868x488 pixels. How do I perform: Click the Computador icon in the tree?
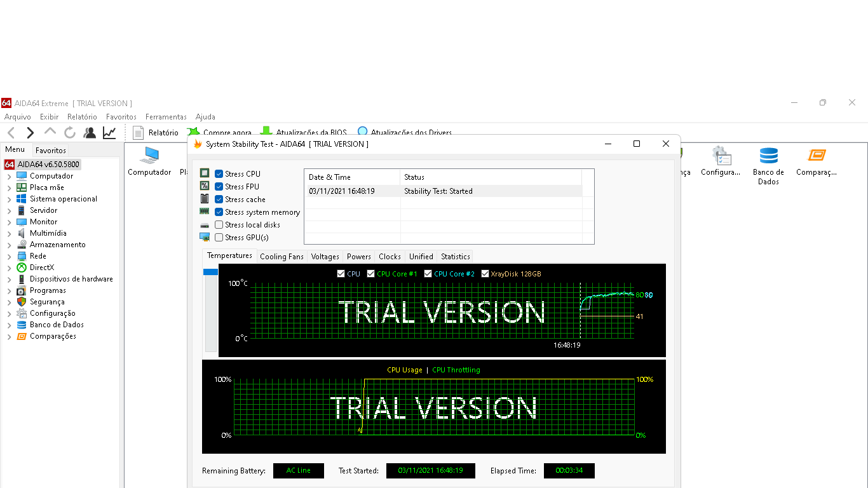tap(22, 176)
